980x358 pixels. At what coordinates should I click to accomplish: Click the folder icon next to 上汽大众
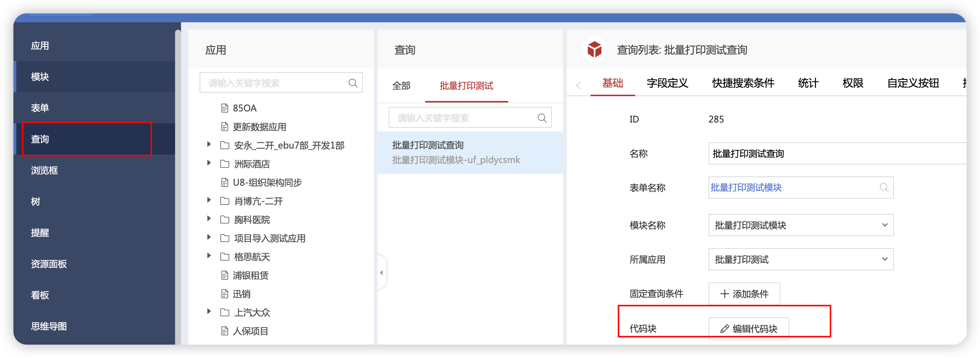(225, 312)
